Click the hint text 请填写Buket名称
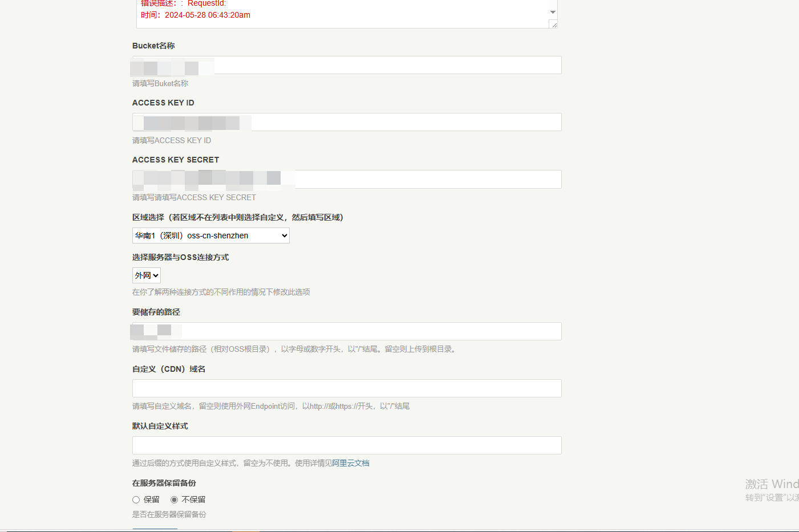The image size is (799, 532). [x=160, y=83]
